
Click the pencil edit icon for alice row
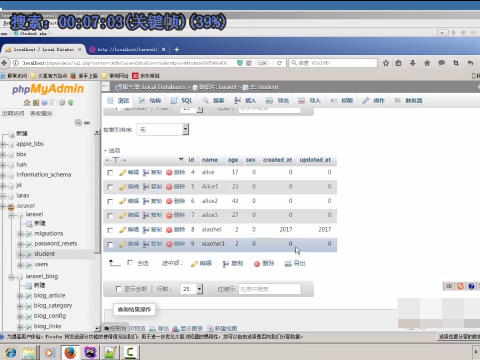coord(123,172)
